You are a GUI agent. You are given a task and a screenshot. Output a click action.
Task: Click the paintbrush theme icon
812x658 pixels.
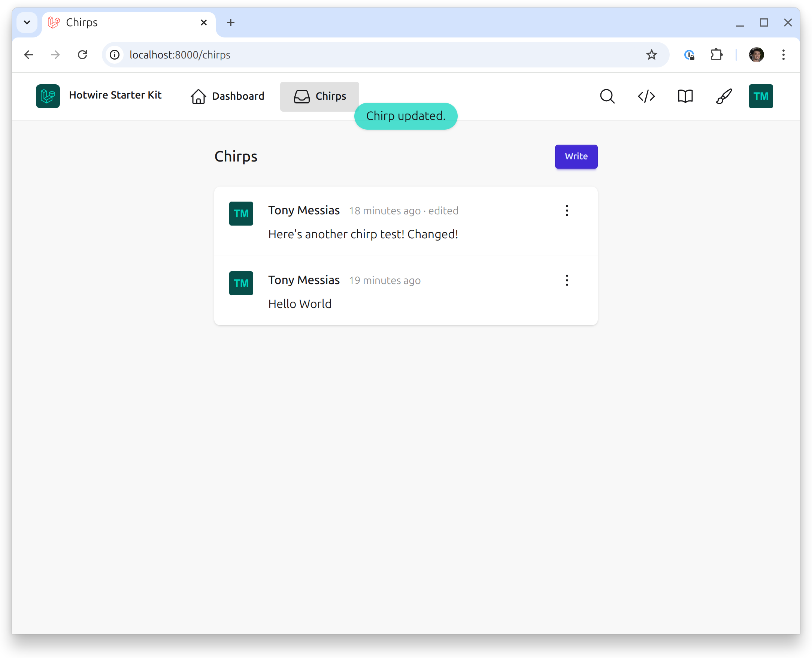coord(724,96)
